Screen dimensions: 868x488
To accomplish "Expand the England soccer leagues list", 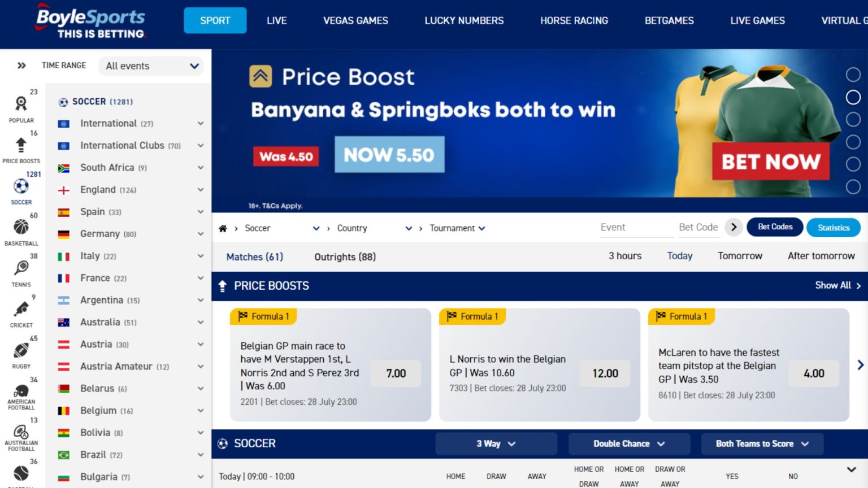I will coord(201,190).
